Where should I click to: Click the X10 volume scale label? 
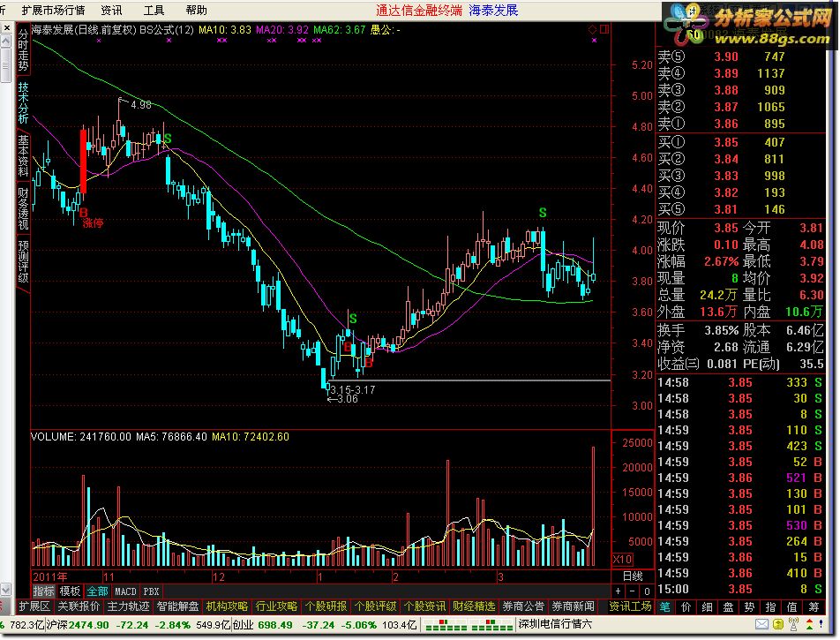point(622,559)
